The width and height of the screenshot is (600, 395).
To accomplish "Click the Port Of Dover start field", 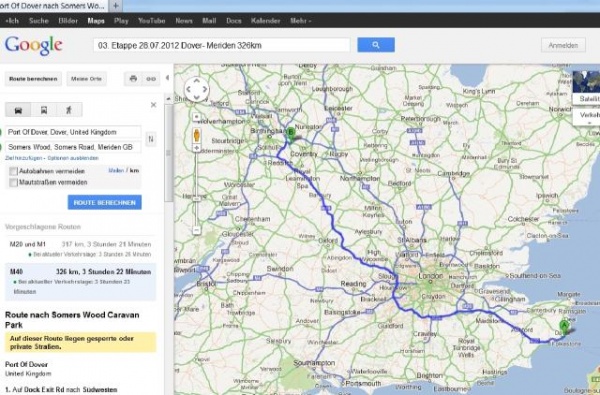I will 73,132.
